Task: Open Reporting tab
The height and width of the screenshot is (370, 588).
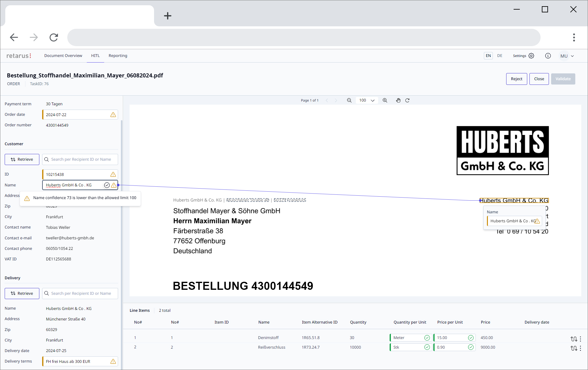Action: click(x=118, y=56)
